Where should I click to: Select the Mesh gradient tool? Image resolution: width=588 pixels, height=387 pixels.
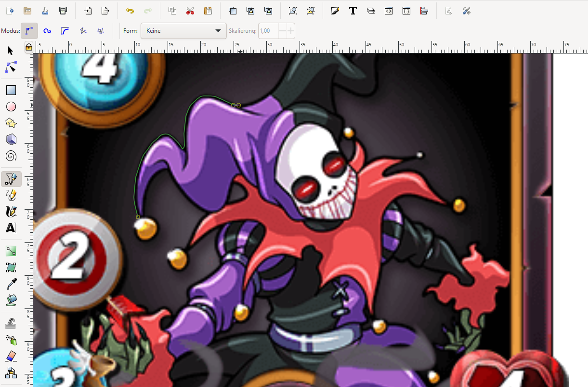click(11, 267)
